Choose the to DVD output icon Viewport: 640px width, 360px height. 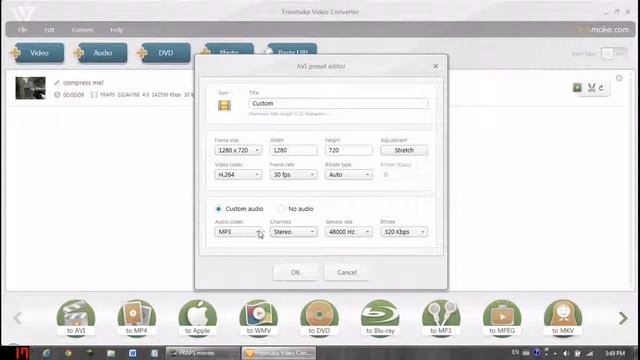(319, 318)
